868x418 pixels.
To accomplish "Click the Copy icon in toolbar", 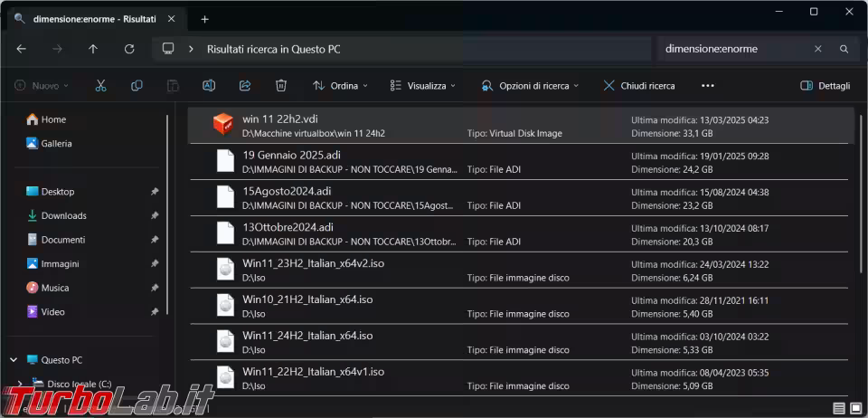I will point(137,86).
